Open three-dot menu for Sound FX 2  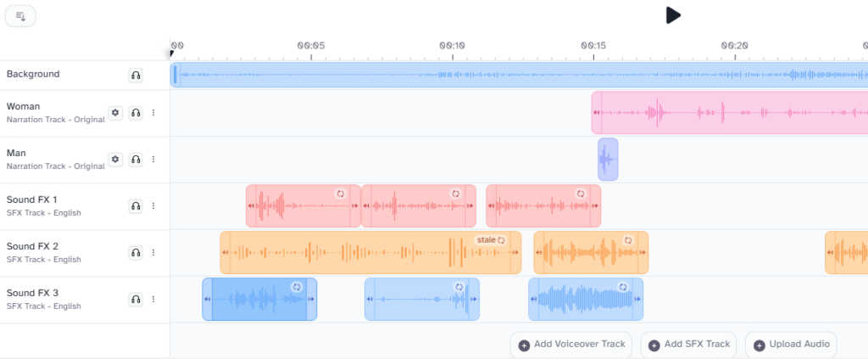tap(153, 253)
